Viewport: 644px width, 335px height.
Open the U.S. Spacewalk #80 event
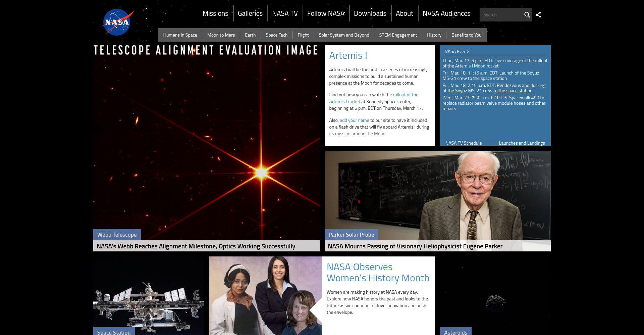point(494,103)
